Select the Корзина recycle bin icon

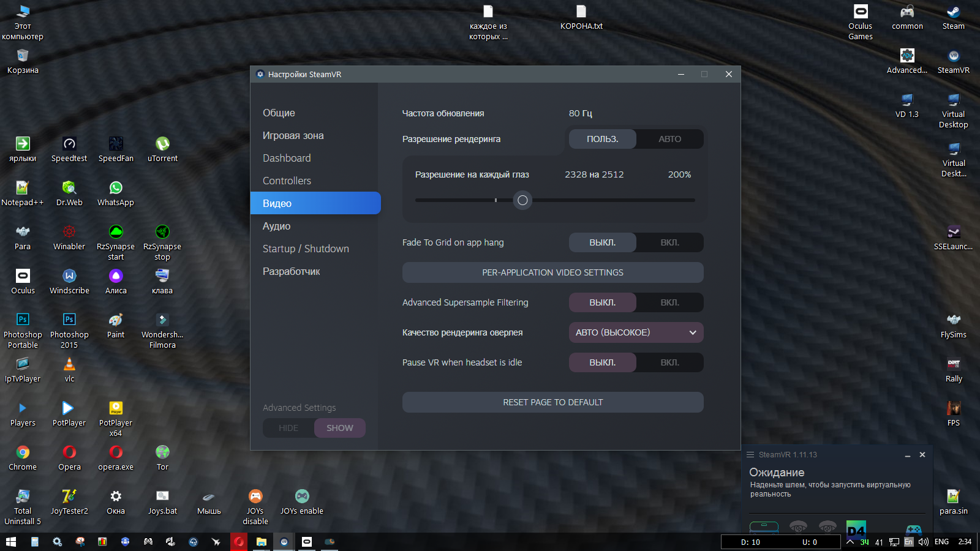[x=23, y=61]
